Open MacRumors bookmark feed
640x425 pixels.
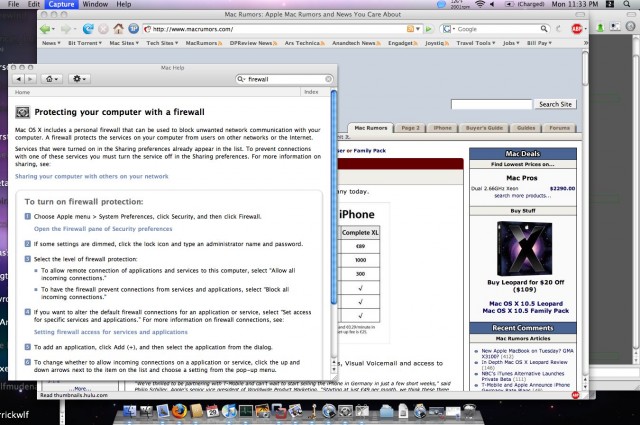click(x=204, y=43)
